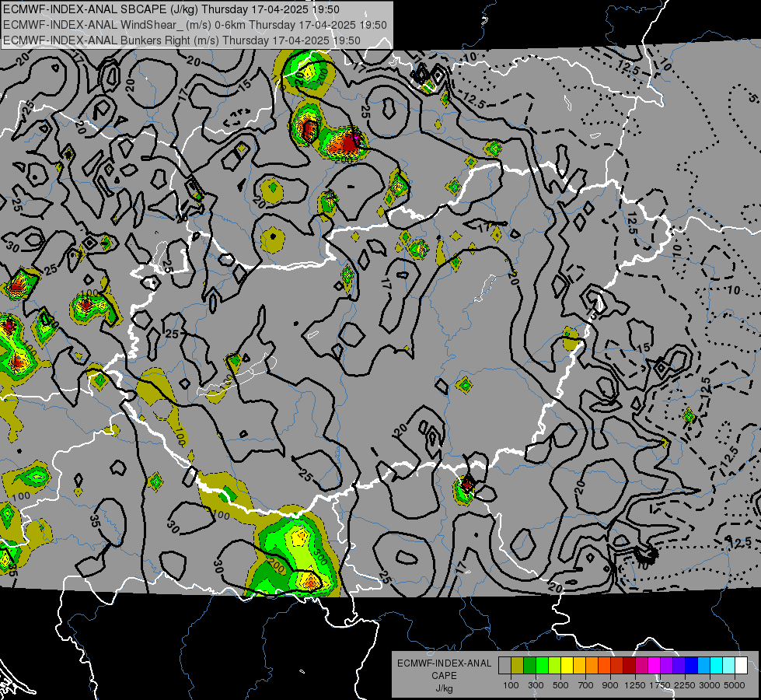Click the ECMWF-INDEX-ANAL legend label

[444, 663]
